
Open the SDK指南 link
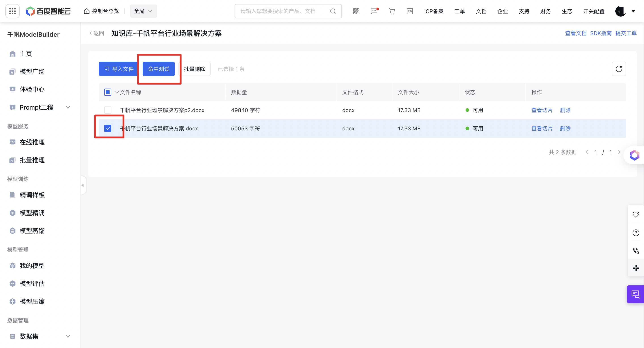[x=601, y=33]
